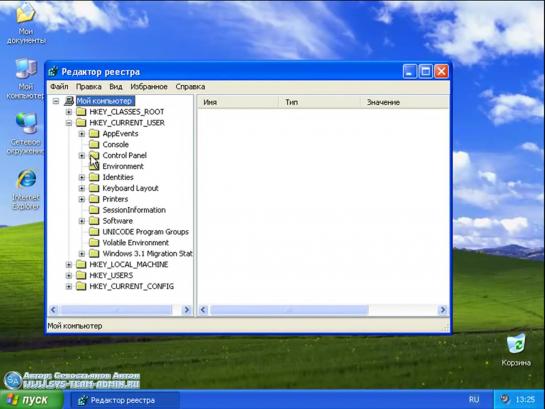Click the UNICODE Program Groups folder icon
This screenshot has width=545, height=409.
point(94,231)
